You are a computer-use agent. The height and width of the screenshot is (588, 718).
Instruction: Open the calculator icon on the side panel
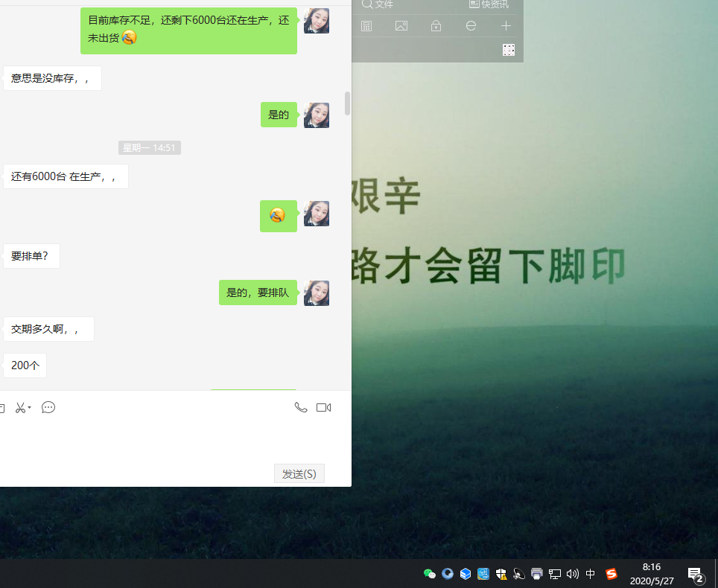366,25
